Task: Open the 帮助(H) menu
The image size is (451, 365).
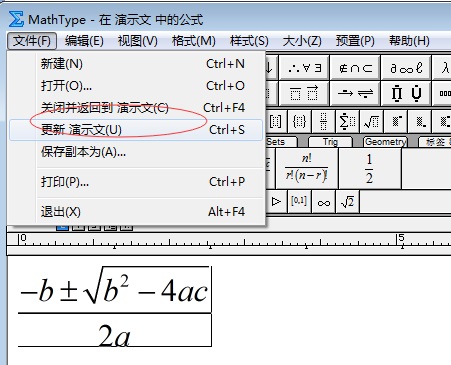Action: (409, 41)
